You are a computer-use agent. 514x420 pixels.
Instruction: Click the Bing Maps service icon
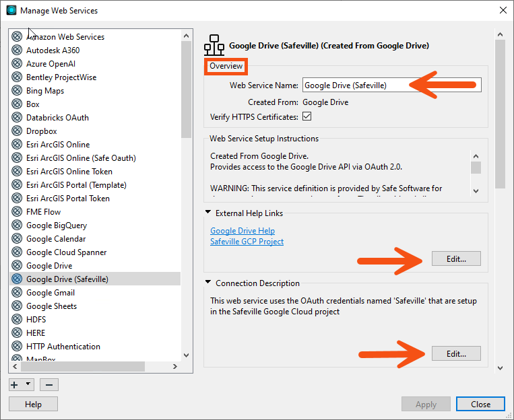[x=17, y=90]
